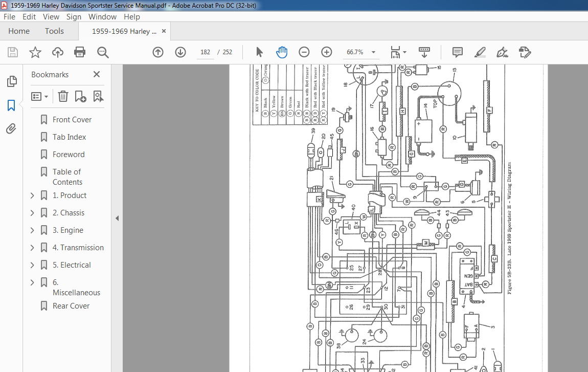Activate the arrow Selection tool

(x=259, y=52)
